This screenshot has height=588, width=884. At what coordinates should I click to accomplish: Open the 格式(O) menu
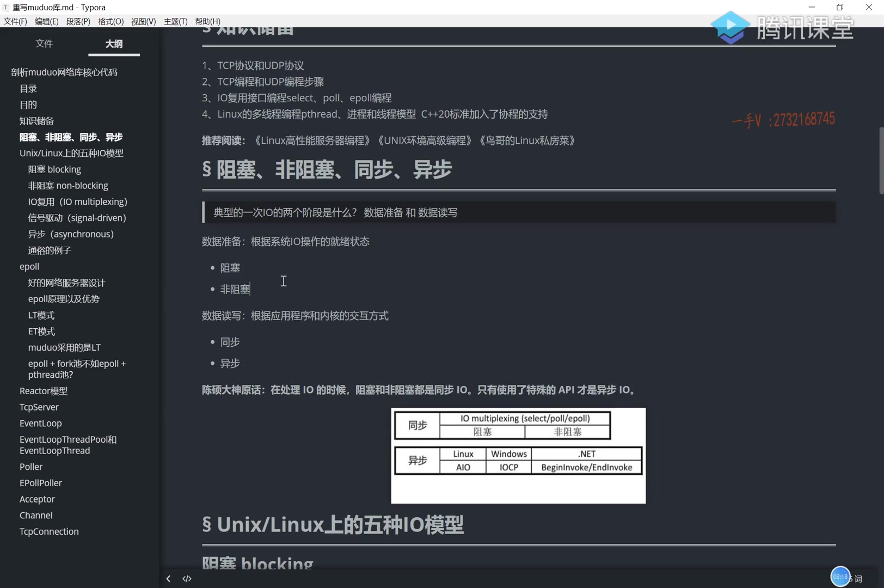[x=110, y=21]
